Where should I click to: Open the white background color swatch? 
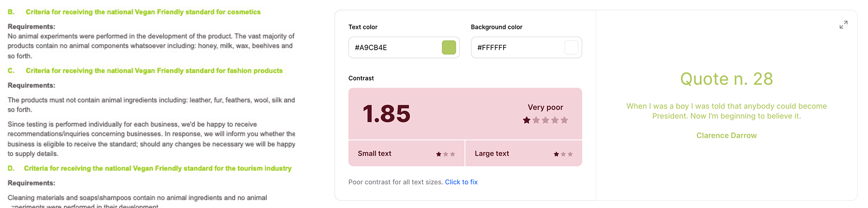[571, 47]
